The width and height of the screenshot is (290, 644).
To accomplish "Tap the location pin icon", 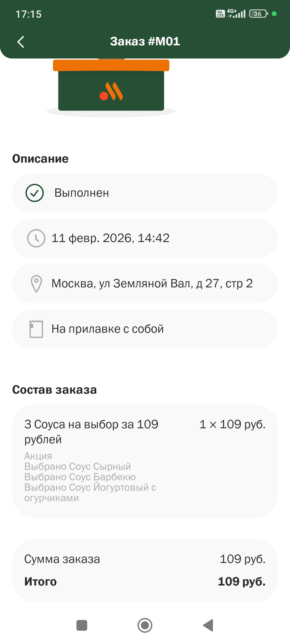I will click(x=36, y=284).
